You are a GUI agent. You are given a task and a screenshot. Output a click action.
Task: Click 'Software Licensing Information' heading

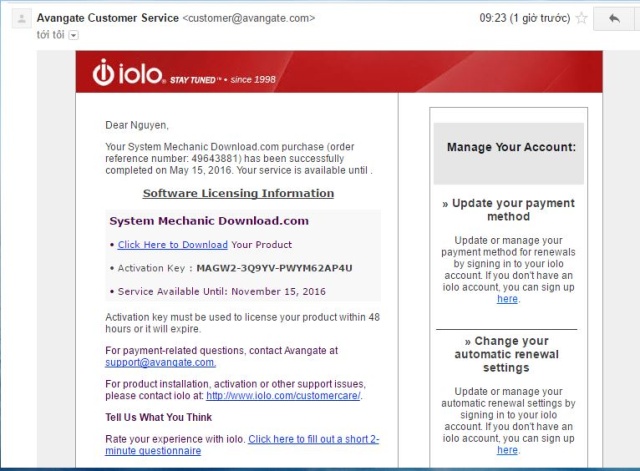point(238,193)
